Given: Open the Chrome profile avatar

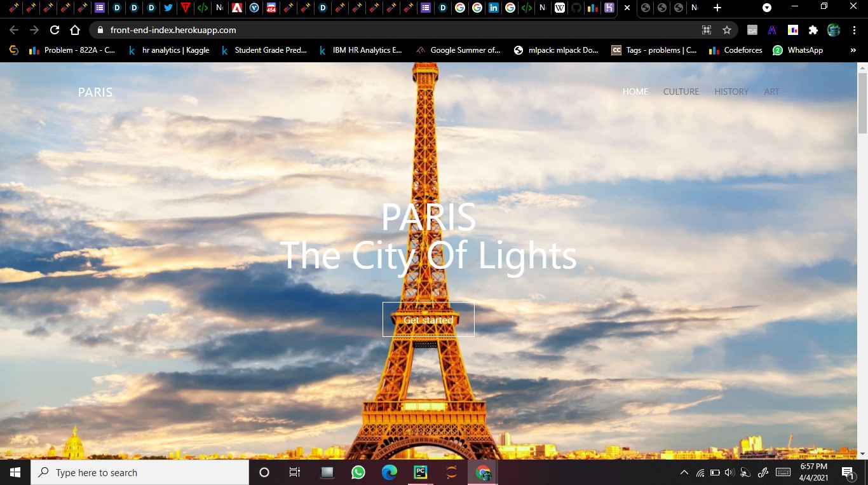Looking at the screenshot, I should (834, 30).
